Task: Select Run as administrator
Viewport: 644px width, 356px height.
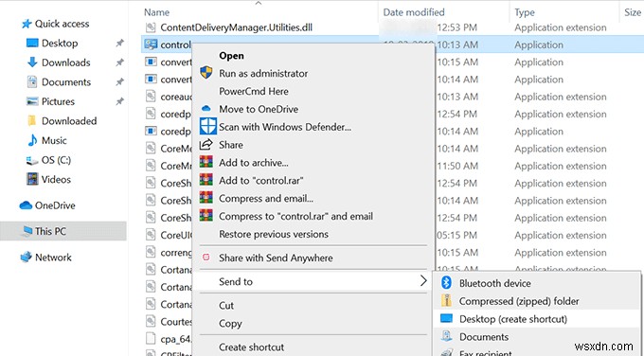Action: (x=263, y=74)
